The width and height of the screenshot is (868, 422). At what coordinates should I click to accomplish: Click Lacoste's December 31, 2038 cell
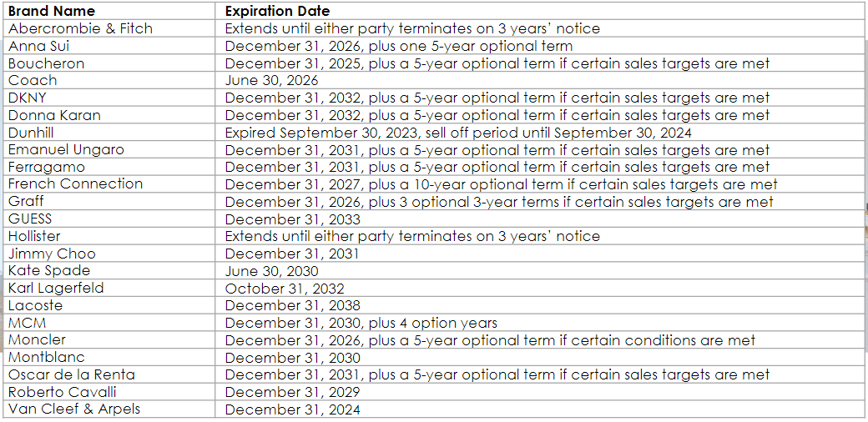coord(292,306)
